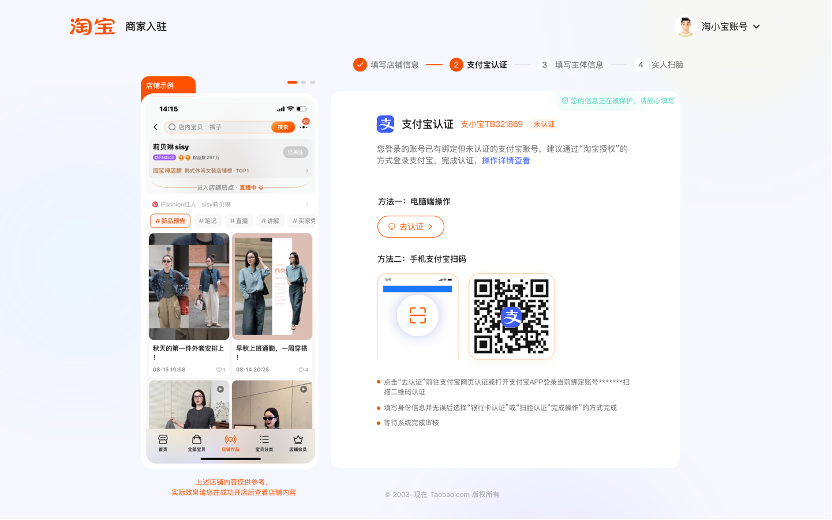Click the search magnifier icon in preview
The width and height of the screenshot is (832, 520).
(x=172, y=127)
